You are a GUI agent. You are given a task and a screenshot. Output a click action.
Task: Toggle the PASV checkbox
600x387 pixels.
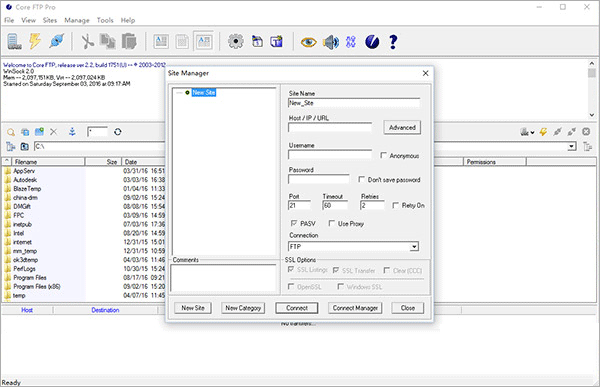tap(294, 223)
